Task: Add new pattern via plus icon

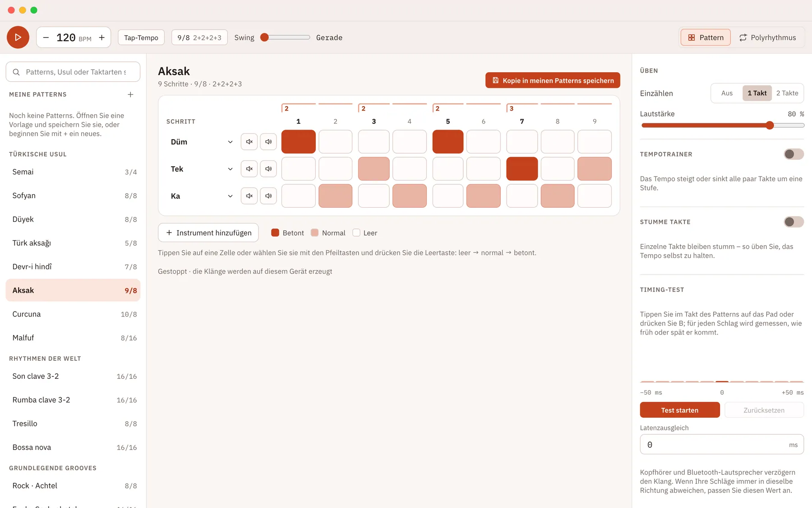Action: coord(130,94)
